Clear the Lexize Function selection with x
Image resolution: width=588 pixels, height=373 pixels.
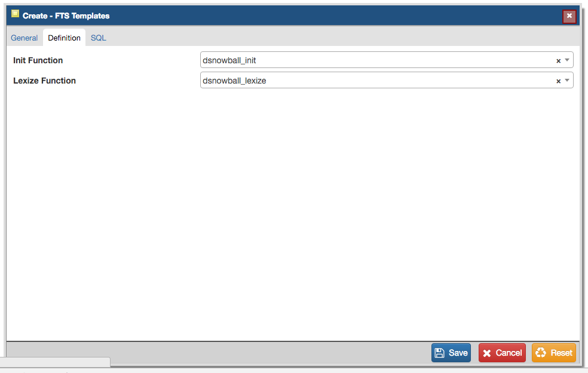(x=558, y=81)
